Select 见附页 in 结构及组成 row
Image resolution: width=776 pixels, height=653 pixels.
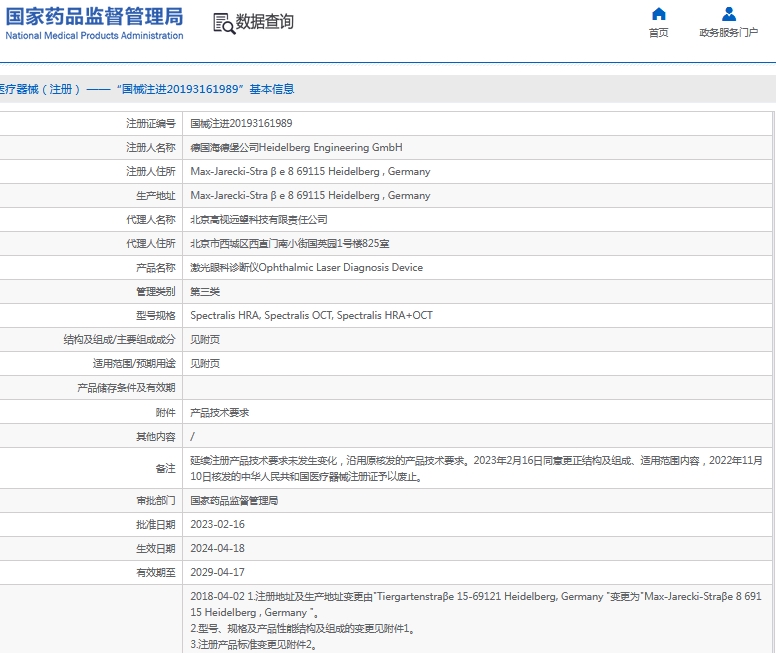pos(205,340)
